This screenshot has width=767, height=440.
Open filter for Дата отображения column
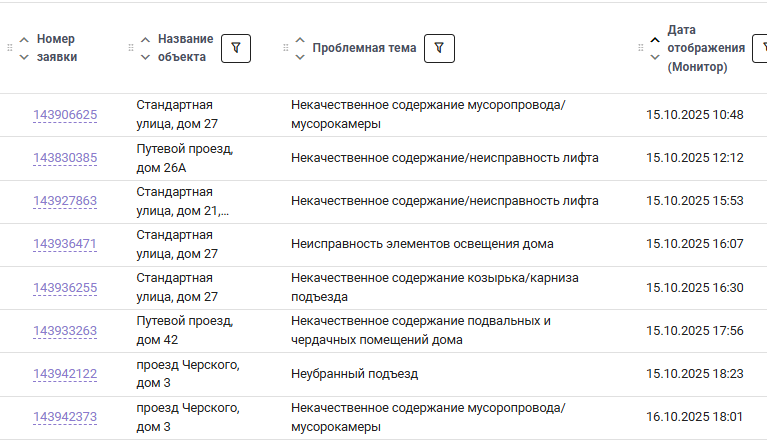click(760, 48)
